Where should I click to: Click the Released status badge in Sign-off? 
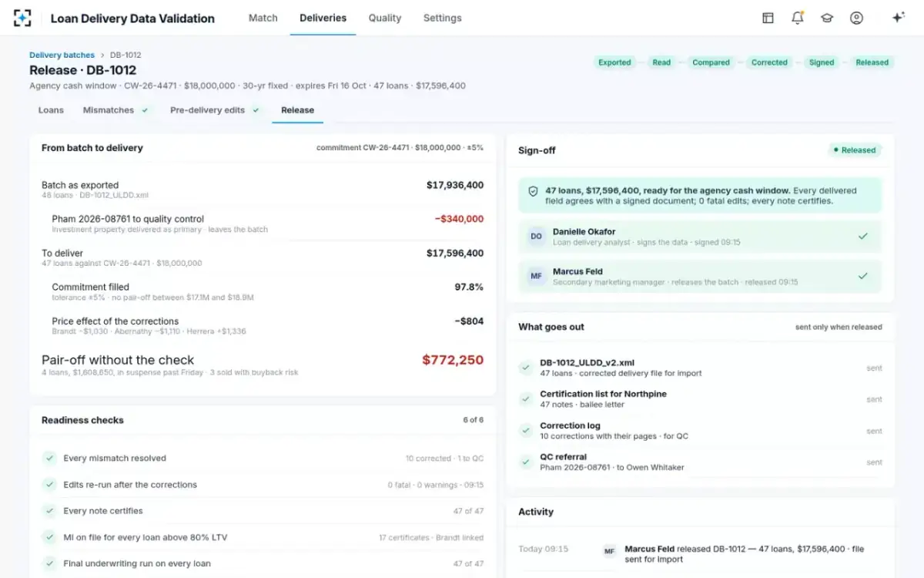click(855, 150)
